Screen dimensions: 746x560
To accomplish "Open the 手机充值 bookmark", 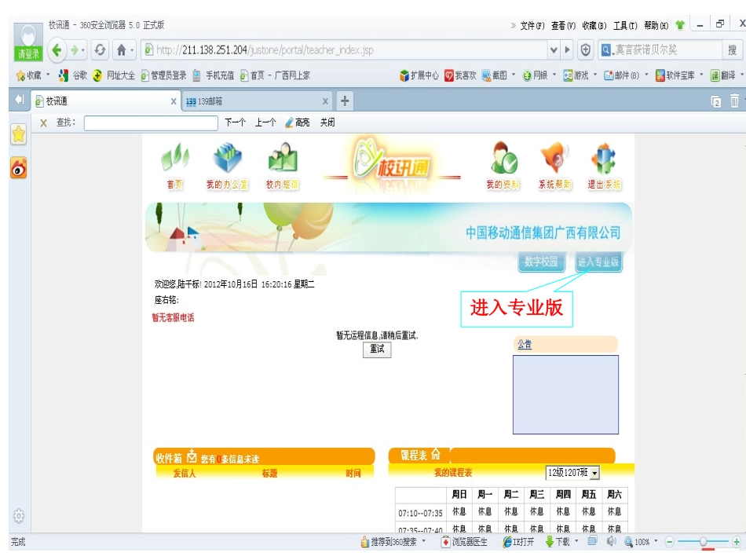I will [x=214, y=75].
